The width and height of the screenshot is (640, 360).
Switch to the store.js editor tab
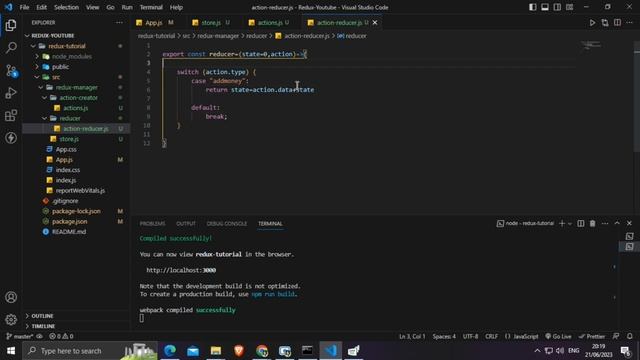pos(211,22)
